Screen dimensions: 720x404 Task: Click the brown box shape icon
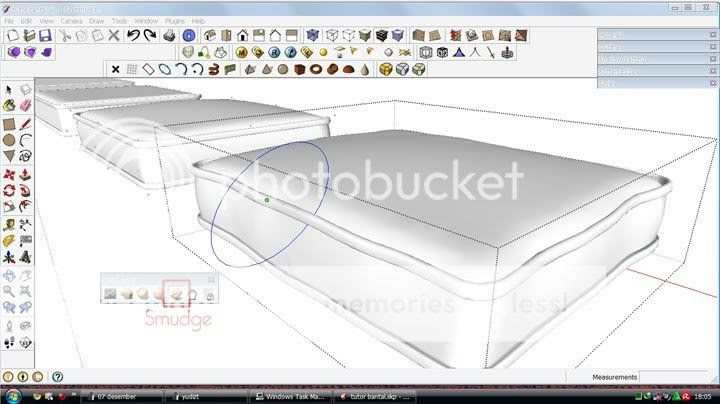click(x=299, y=69)
